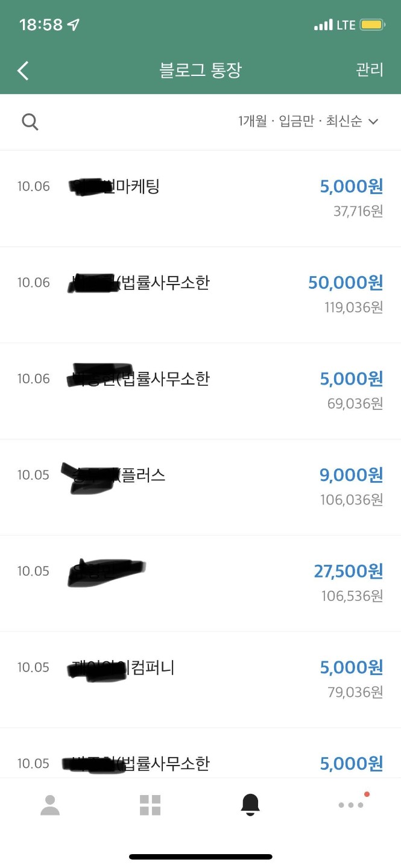Image resolution: width=401 pixels, height=868 pixels.
Task: Tap the profile icon in bottom tab bar
Action: (50, 804)
